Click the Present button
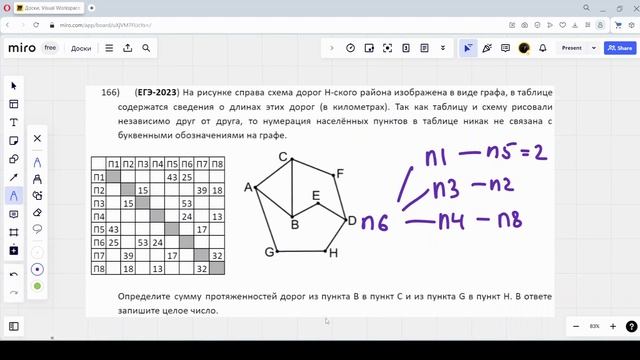Image resolution: width=640 pixels, height=360 pixels. click(x=571, y=48)
